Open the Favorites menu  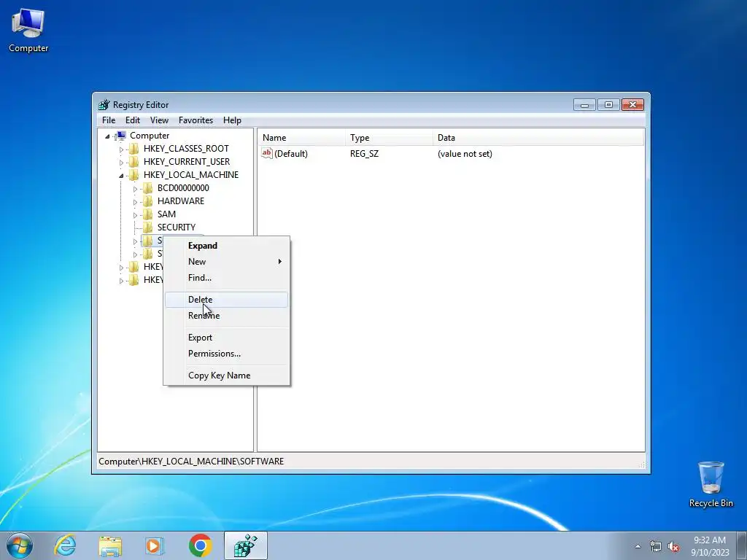pos(196,120)
